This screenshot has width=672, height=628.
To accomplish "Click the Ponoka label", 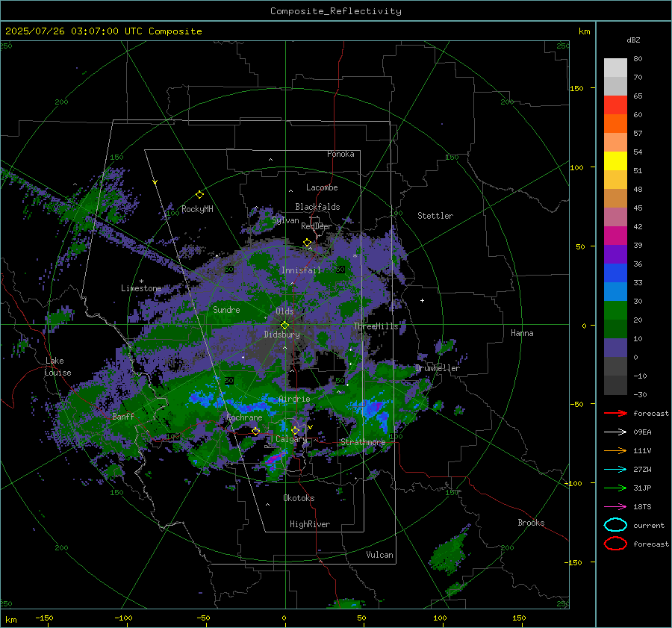I will point(340,154).
